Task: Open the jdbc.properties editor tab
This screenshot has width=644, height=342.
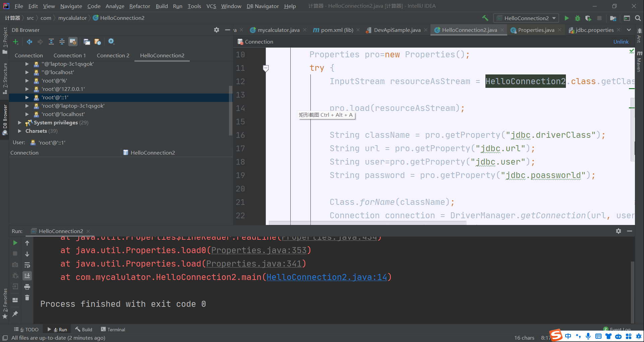Action: (595, 30)
